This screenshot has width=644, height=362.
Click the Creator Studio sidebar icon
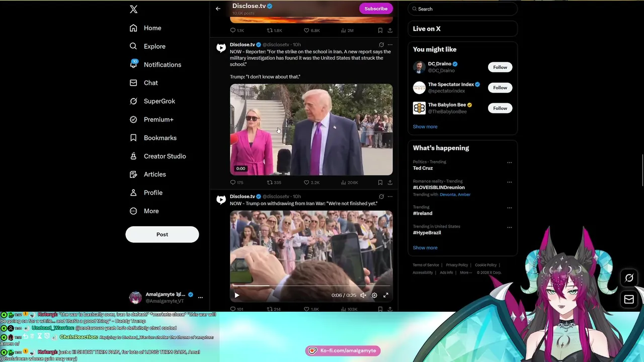click(x=133, y=156)
